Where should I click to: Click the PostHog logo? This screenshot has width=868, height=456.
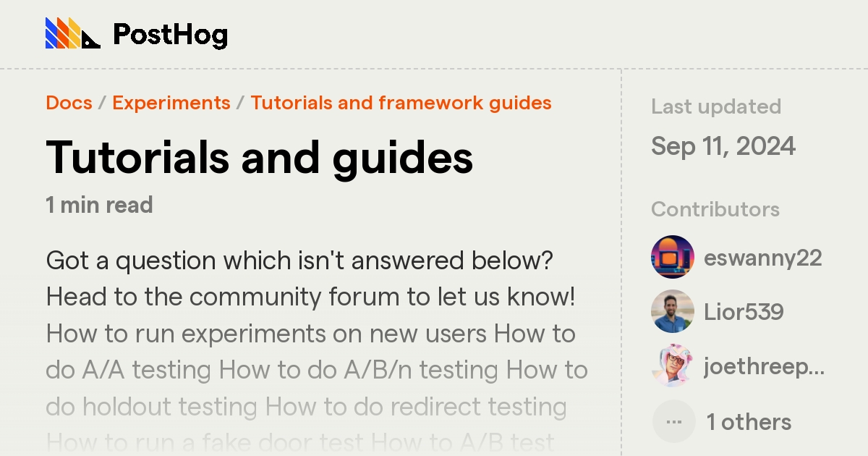pyautogui.click(x=136, y=33)
